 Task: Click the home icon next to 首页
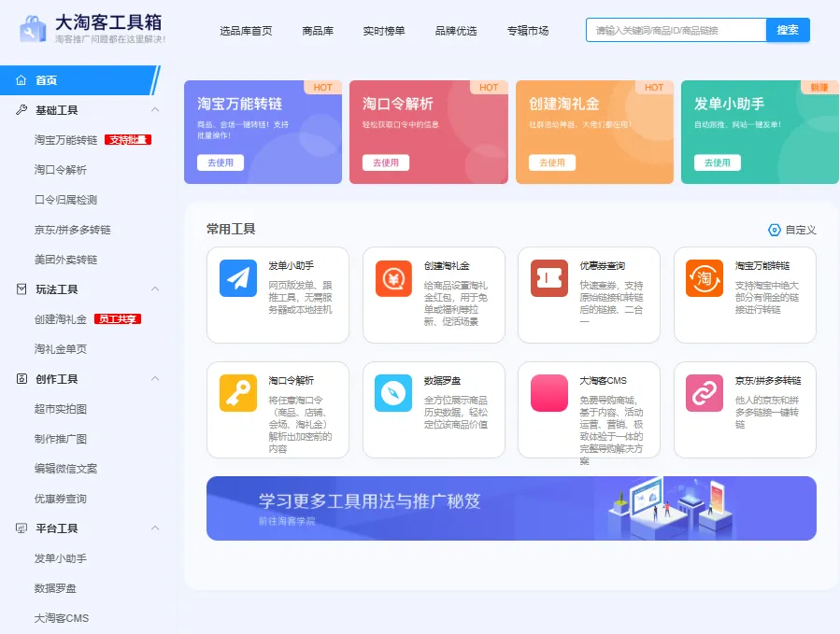point(21,80)
